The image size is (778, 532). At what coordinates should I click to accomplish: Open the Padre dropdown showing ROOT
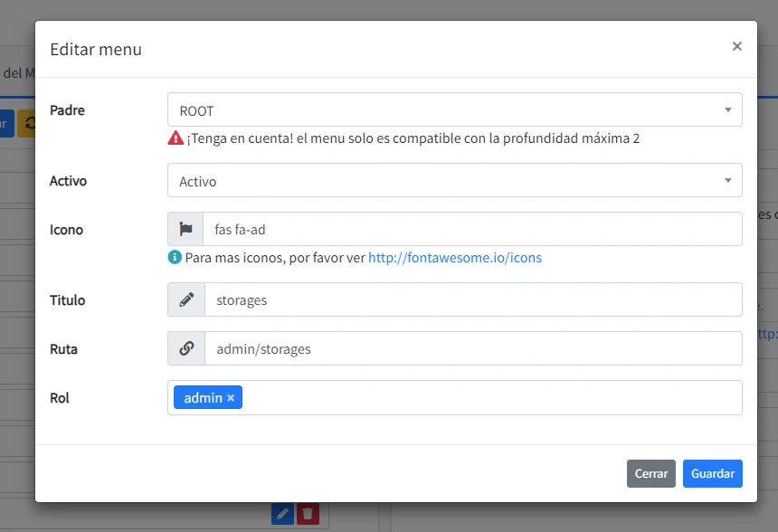pos(454,110)
